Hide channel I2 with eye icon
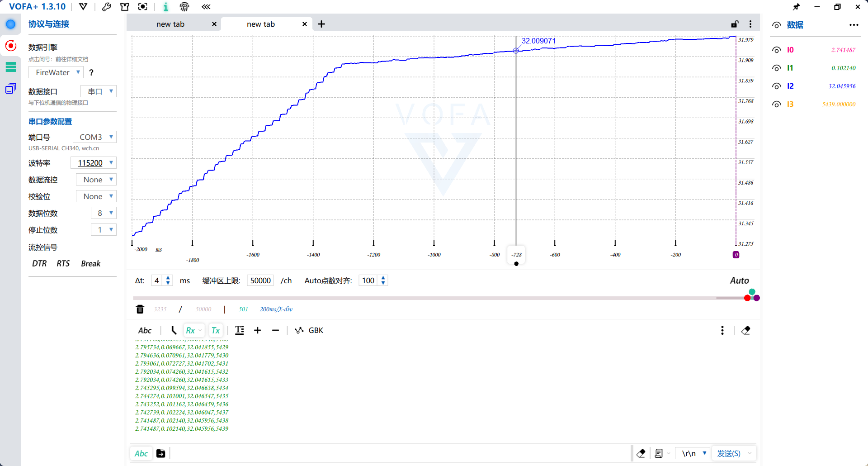The image size is (868, 466). click(x=776, y=86)
